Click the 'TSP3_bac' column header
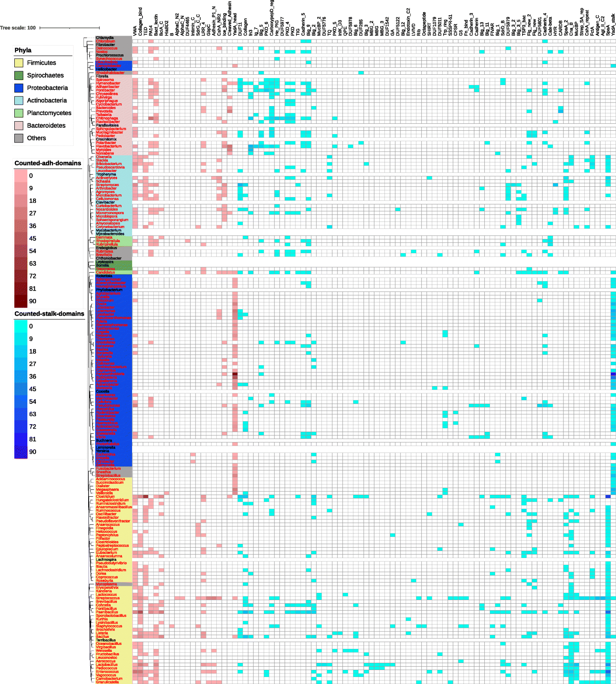The width and height of the screenshot is (616, 684). point(523,25)
